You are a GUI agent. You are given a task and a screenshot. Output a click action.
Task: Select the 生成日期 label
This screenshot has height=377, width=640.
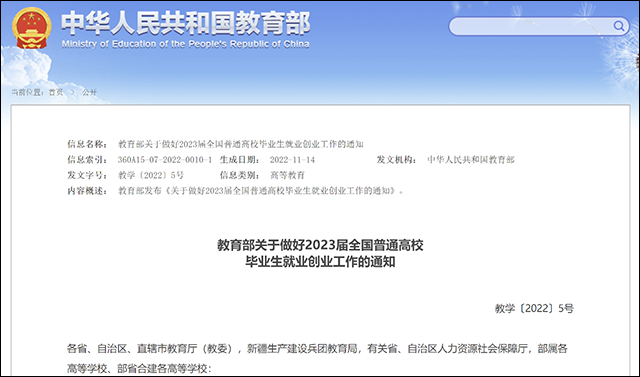(x=240, y=160)
